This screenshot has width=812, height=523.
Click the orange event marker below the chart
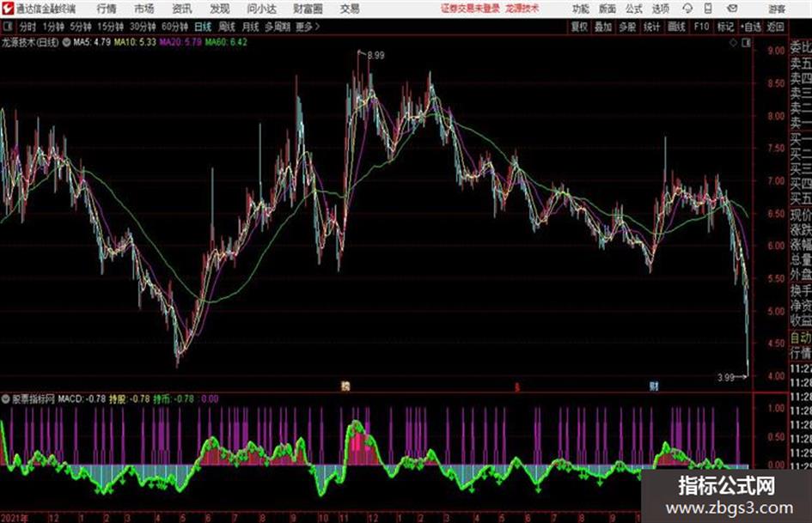[345, 386]
